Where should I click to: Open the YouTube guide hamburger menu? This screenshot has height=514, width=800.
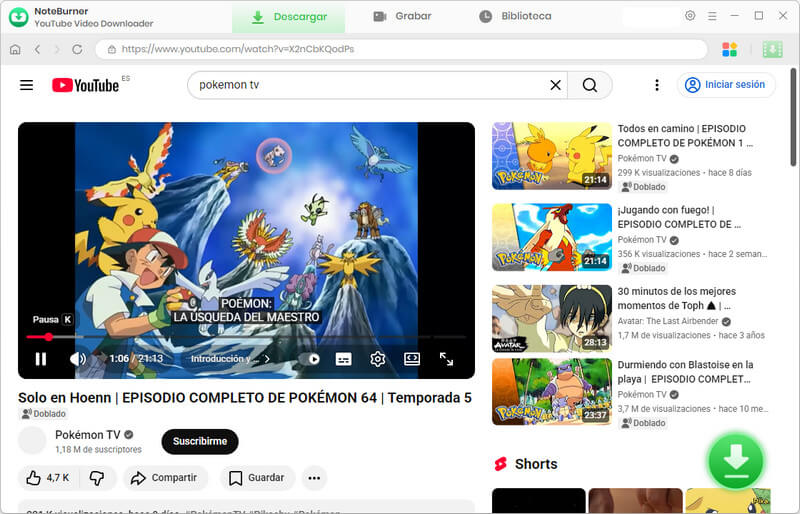27,85
